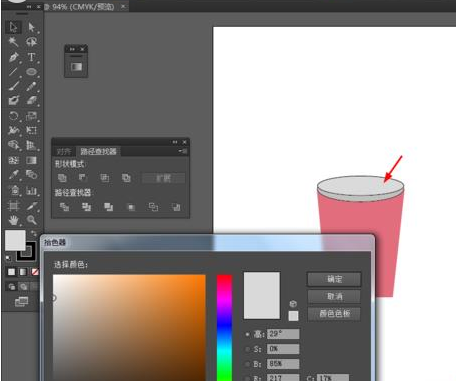Click the 确定 (OK) button
Image resolution: width=456 pixels, height=381 pixels.
(334, 279)
